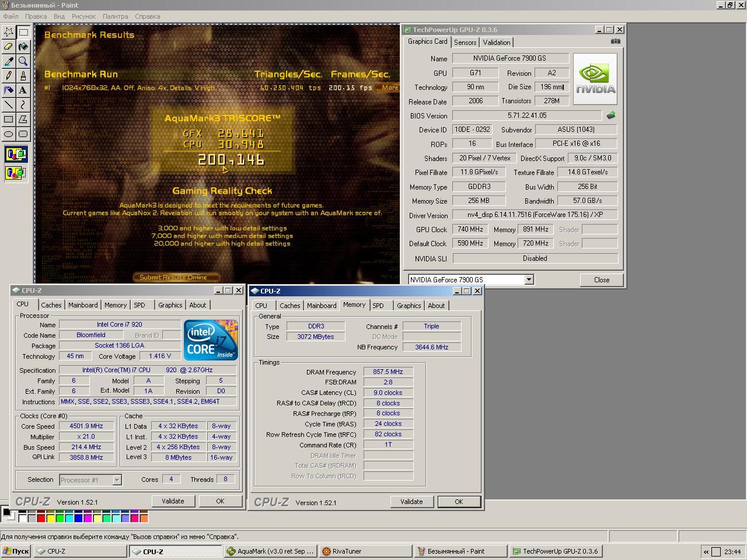This screenshot has width=747, height=560.
Task: Open the Caches tab in left CPU-Z window
Action: coord(51,305)
